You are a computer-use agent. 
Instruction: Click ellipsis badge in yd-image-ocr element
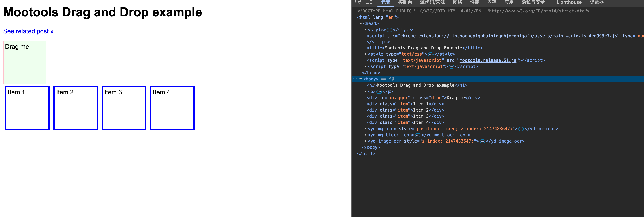click(x=482, y=141)
